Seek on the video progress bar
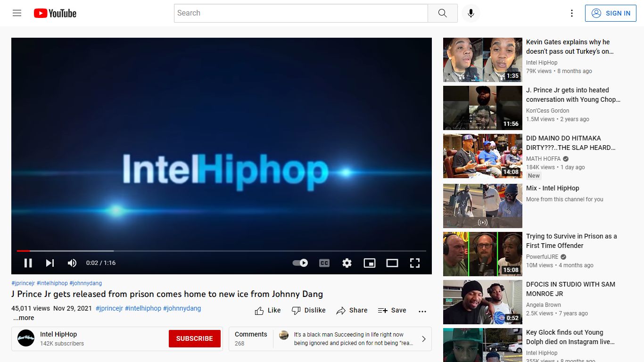The height and width of the screenshot is (362, 644). coord(222,251)
